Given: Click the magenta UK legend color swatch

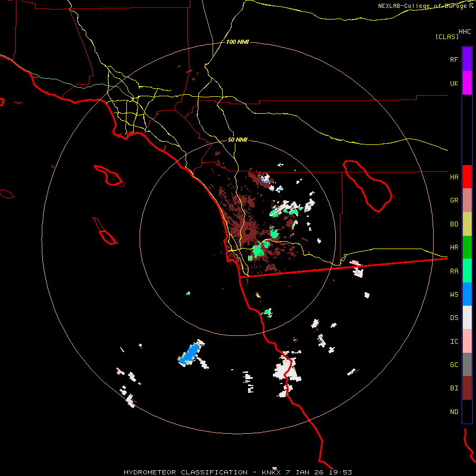Looking at the screenshot, I should [x=467, y=83].
